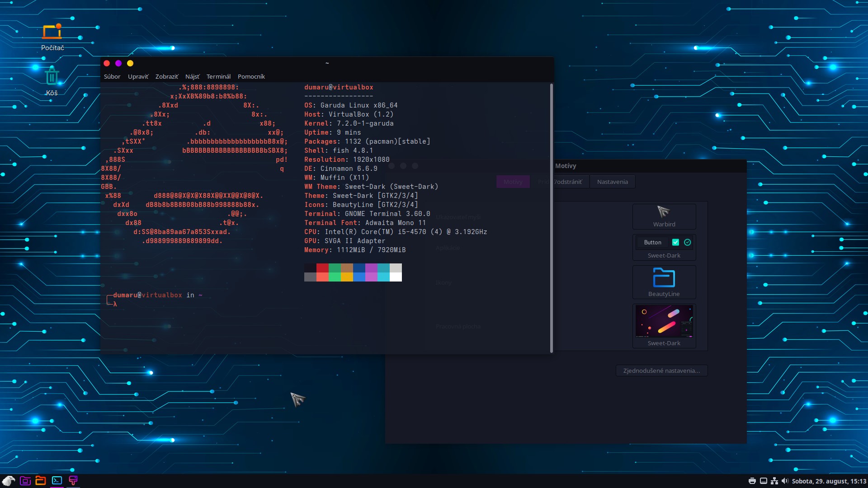The width and height of the screenshot is (868, 488).
Task: Pick the Sweet-Dark theme with Button preview
Action: coord(664,247)
